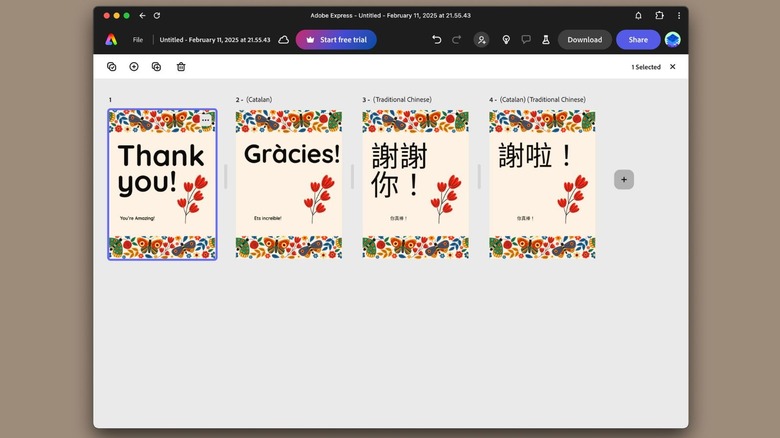
Task: Check the cloud sync status icon
Action: 284,40
